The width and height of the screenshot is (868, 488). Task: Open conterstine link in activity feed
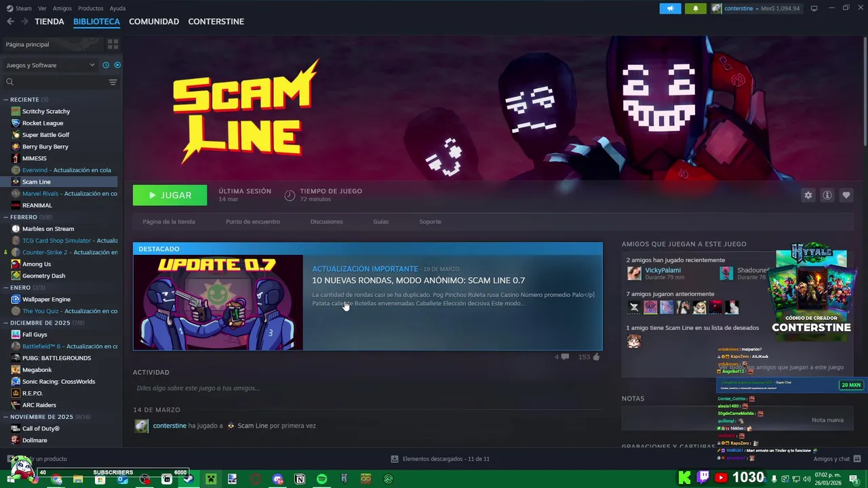[x=170, y=426]
